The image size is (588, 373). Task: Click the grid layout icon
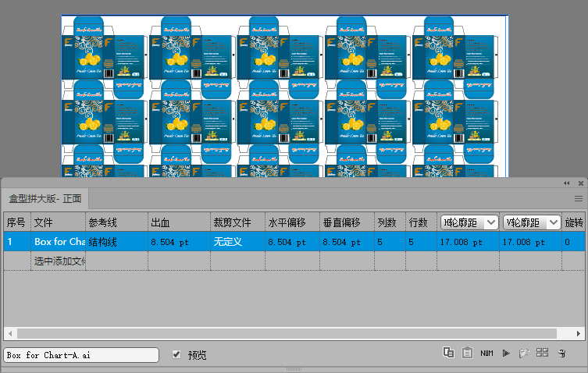[542, 353]
